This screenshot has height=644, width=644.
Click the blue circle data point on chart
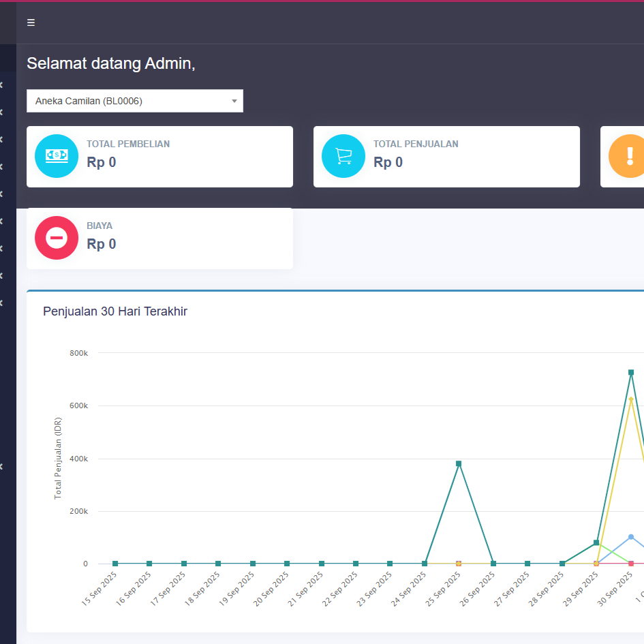631,537
